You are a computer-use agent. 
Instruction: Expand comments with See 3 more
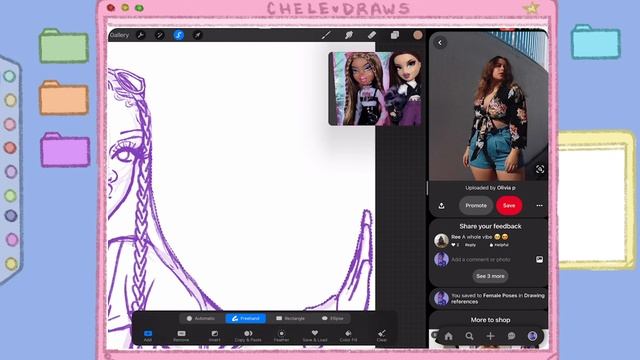pyautogui.click(x=490, y=276)
